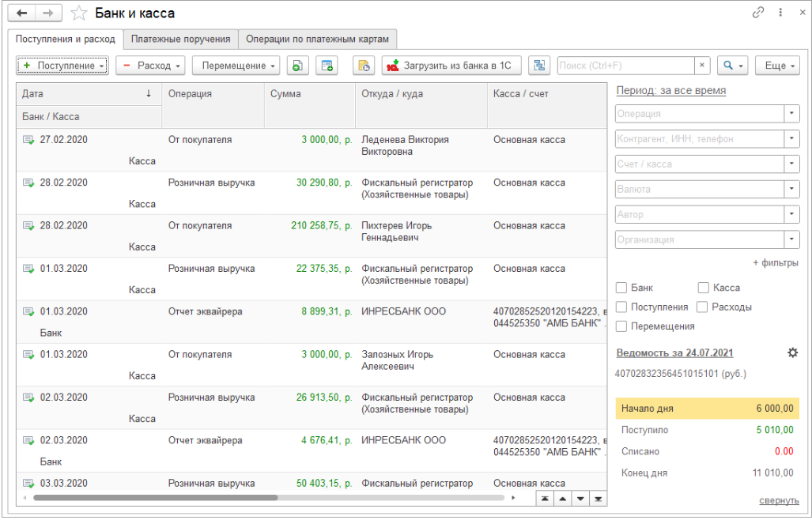The width and height of the screenshot is (812, 520).
Task: Jump to list end using last-row arrow
Action: [599, 499]
